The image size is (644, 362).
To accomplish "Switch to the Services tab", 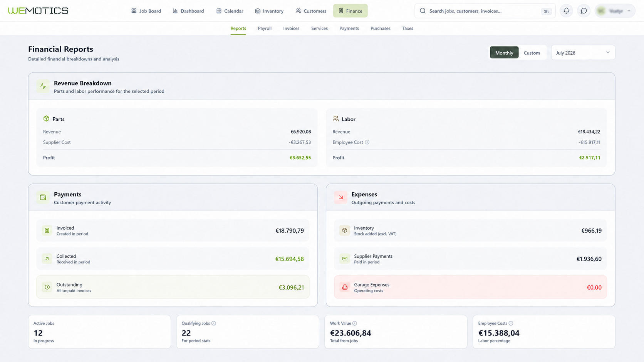I will 319,28.
